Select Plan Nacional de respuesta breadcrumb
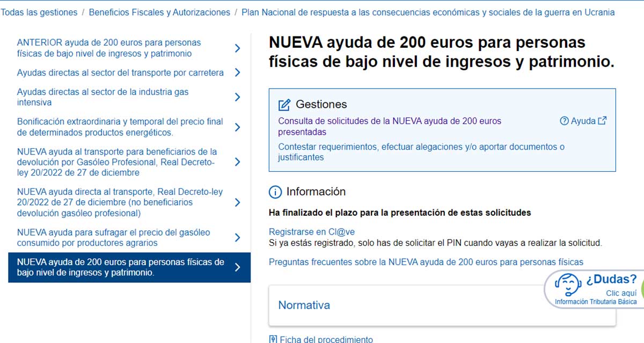Viewport: 644px width, 343px height. [428, 12]
